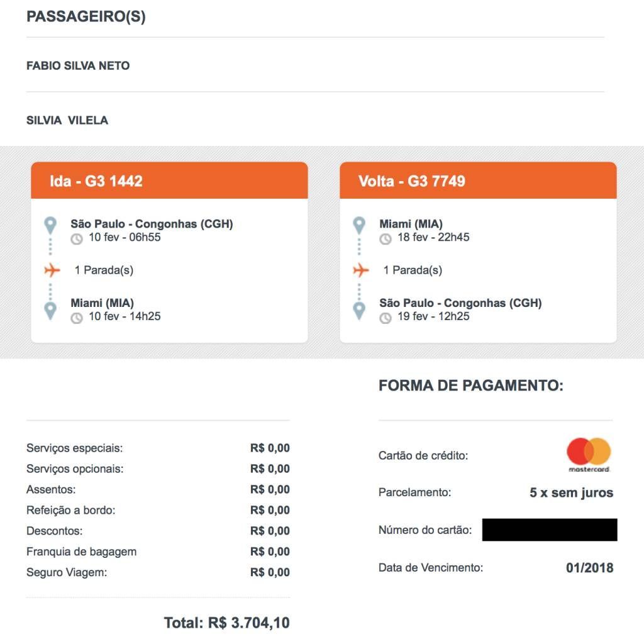Image resolution: width=644 pixels, height=644 pixels.
Task: Click the clock icon next to 10 fev - 06h55
Action: 77,239
